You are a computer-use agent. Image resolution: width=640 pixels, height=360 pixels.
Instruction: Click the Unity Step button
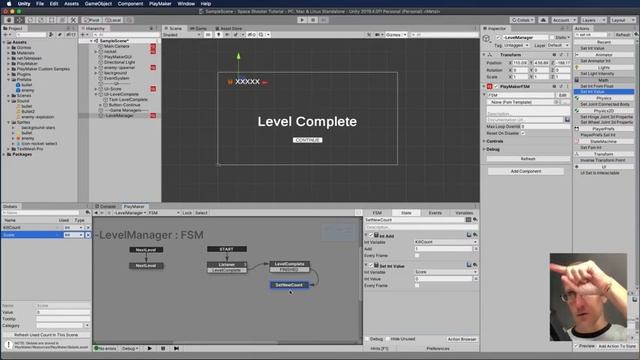(x=324, y=20)
